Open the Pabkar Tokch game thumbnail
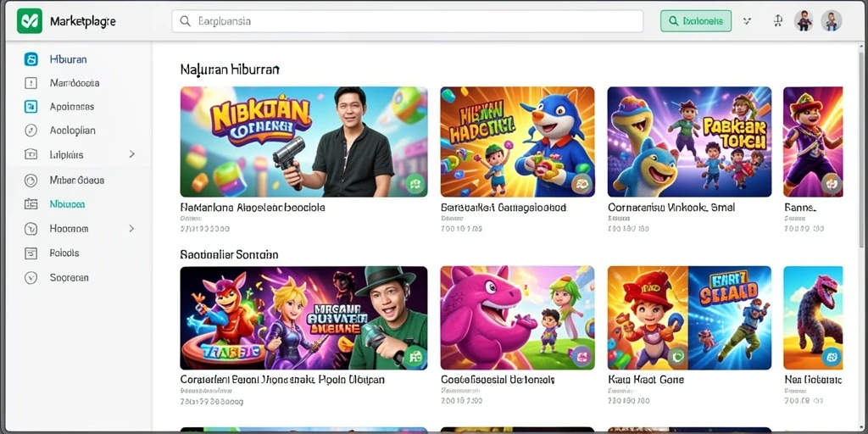Image resolution: width=868 pixels, height=434 pixels. point(689,142)
